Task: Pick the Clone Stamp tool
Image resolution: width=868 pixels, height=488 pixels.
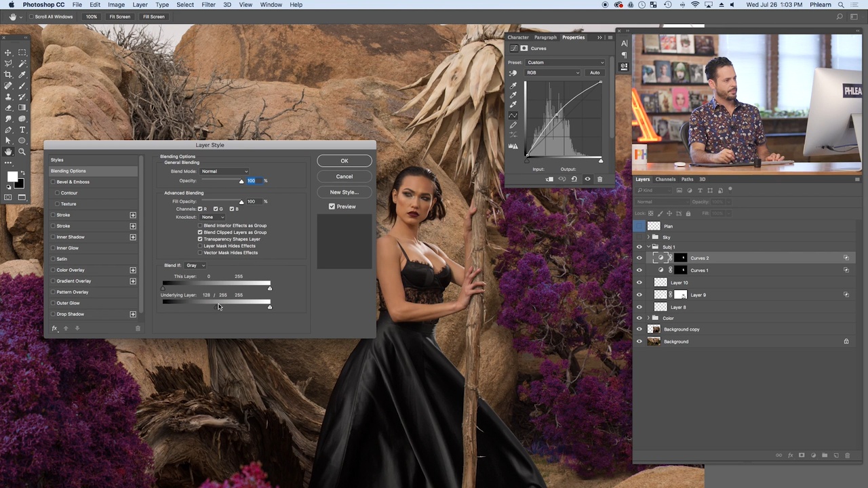Action: tap(8, 96)
